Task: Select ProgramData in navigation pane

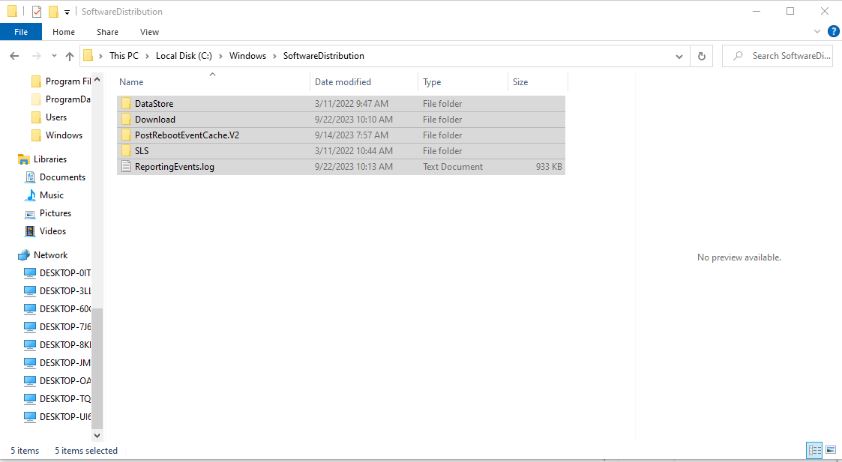Action: [x=61, y=99]
